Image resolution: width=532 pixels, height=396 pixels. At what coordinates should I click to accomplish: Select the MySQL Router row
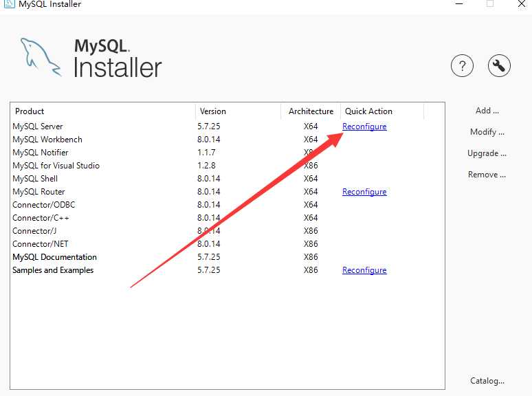(227, 192)
